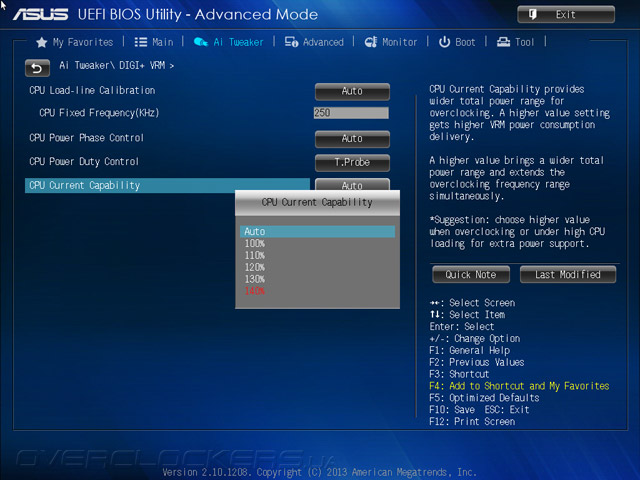The width and height of the screenshot is (640, 480).
Task: Click the CPU Fixed Frequency(KHz) label
Action: [99, 113]
